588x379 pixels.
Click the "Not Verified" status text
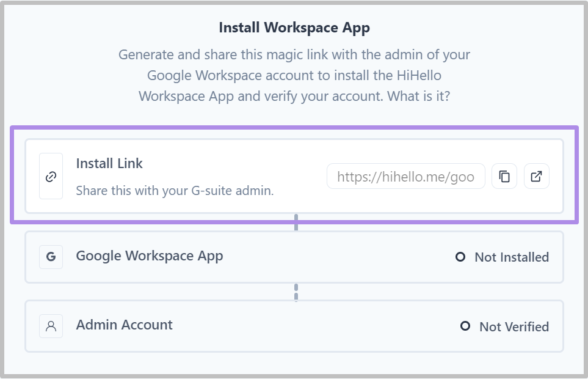tap(514, 327)
